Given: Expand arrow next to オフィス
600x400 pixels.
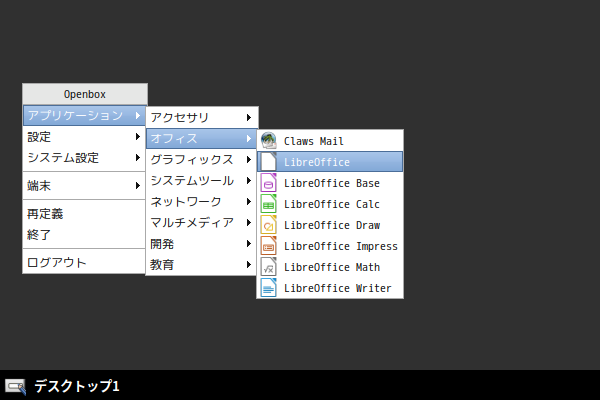Looking at the screenshot, I should (249, 139).
